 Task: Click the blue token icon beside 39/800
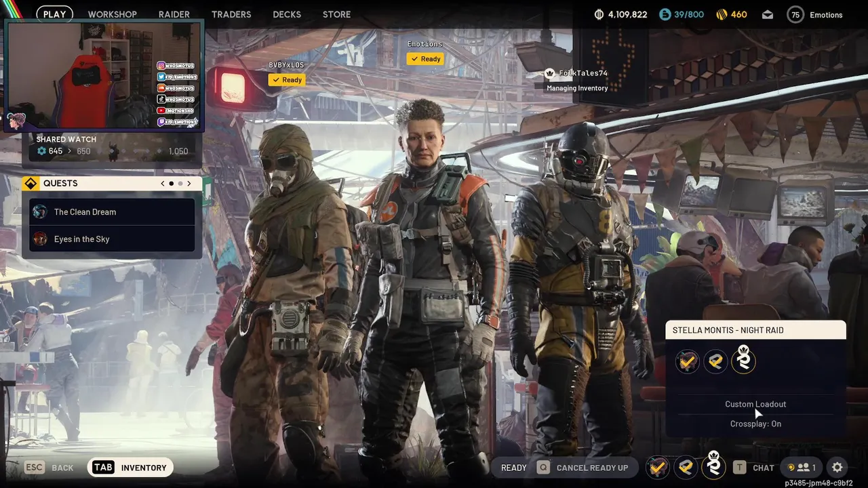665,14
